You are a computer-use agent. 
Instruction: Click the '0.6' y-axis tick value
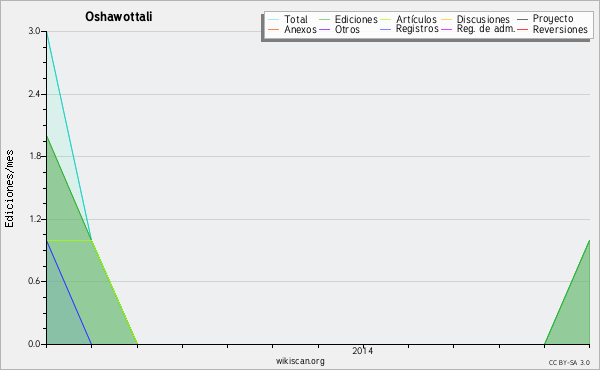pyautogui.click(x=34, y=282)
